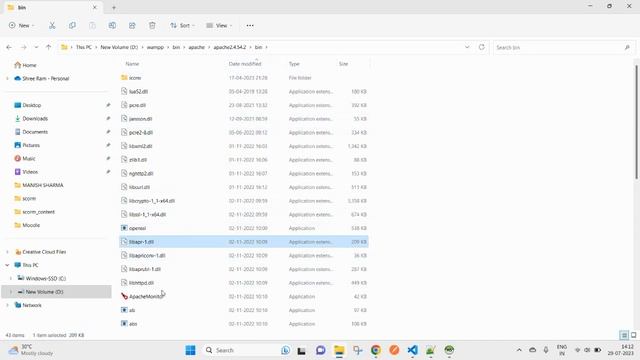
Task: Select the zlib1.dll file
Action: click(138, 160)
